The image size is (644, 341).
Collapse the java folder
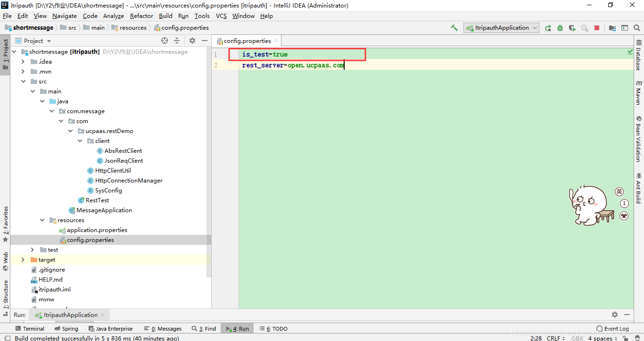tap(42, 101)
